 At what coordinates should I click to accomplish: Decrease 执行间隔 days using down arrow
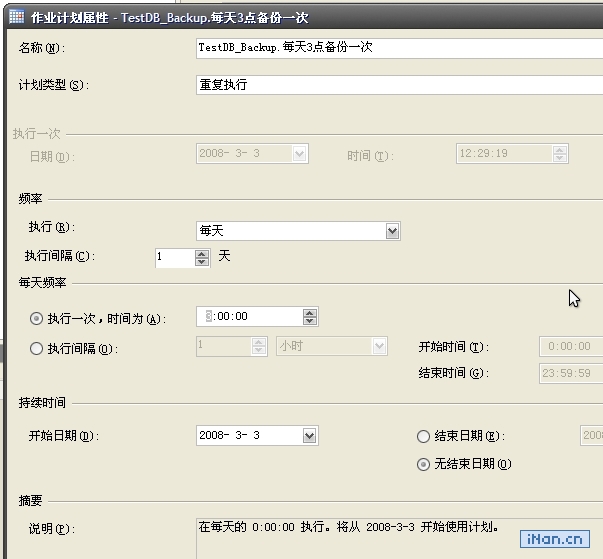[202, 262]
